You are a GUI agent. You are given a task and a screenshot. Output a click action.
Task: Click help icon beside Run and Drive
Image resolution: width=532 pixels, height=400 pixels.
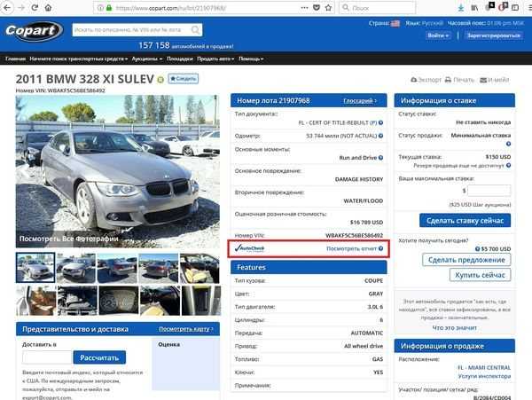[380, 158]
